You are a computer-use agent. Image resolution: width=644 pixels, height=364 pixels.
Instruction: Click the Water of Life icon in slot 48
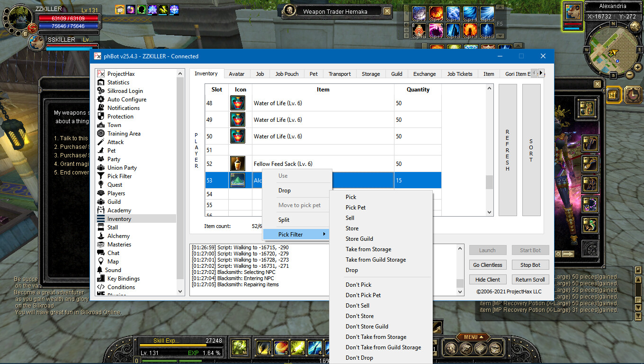[238, 103]
